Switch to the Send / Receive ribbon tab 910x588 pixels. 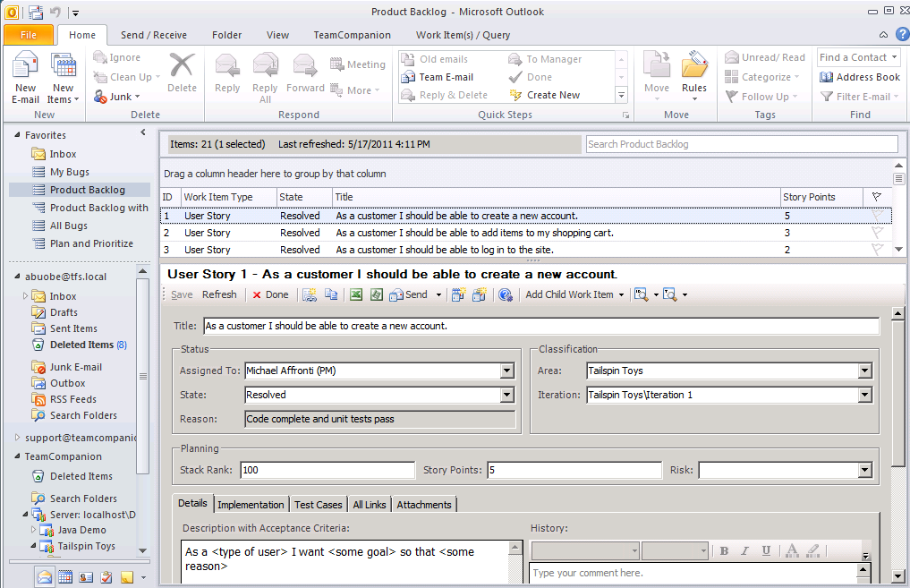click(154, 35)
